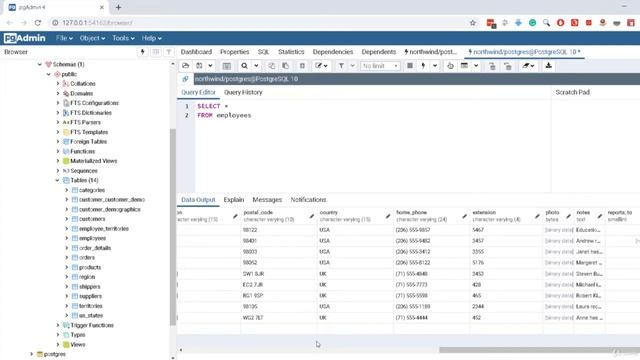
Task: Click Save Data Changes table icon
Action: click(227, 66)
